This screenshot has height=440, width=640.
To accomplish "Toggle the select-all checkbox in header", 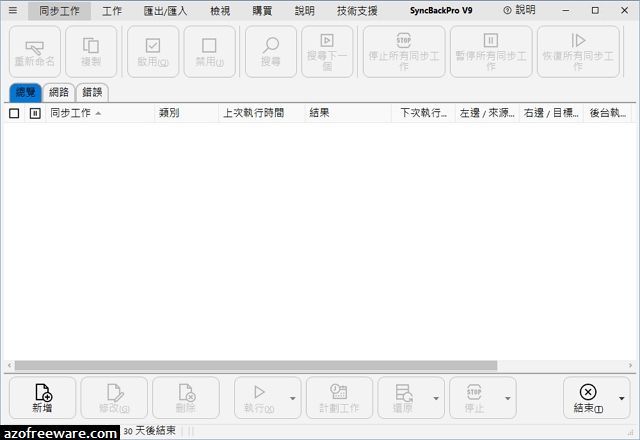I will tap(14, 113).
